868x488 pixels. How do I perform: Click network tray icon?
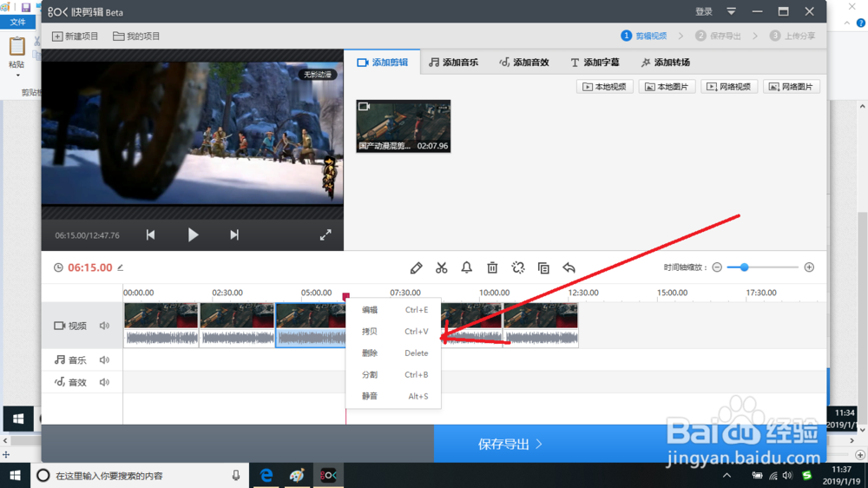(x=773, y=475)
